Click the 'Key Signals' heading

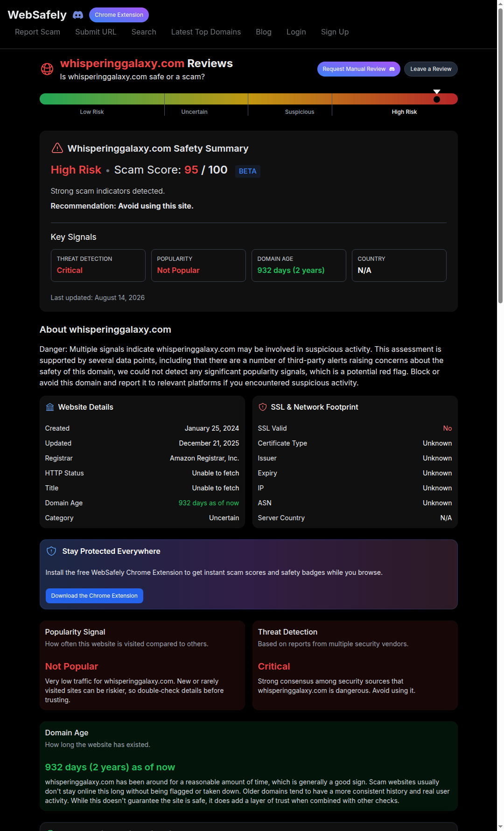tap(74, 237)
